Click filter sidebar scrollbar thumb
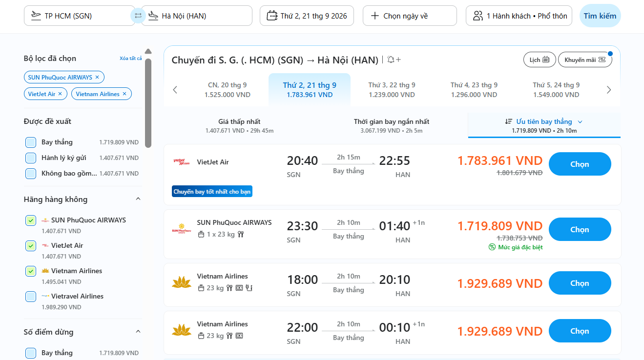Image resolution: width=644 pixels, height=360 pixels. click(x=148, y=102)
